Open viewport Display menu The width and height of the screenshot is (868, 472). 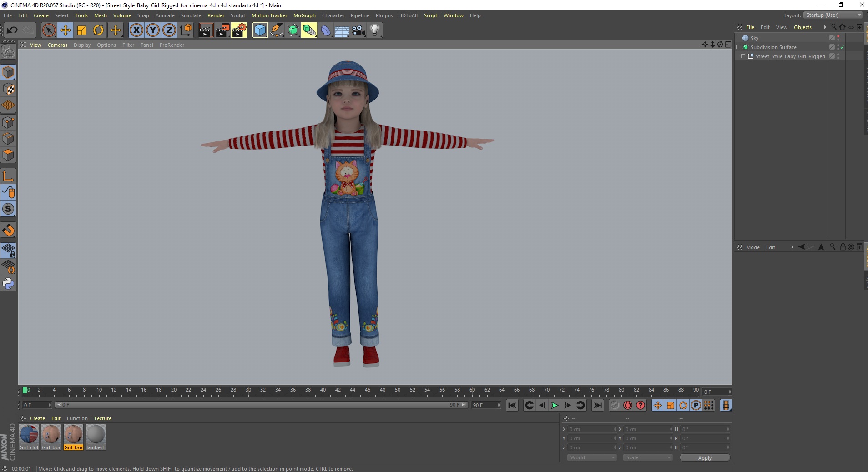coord(82,45)
